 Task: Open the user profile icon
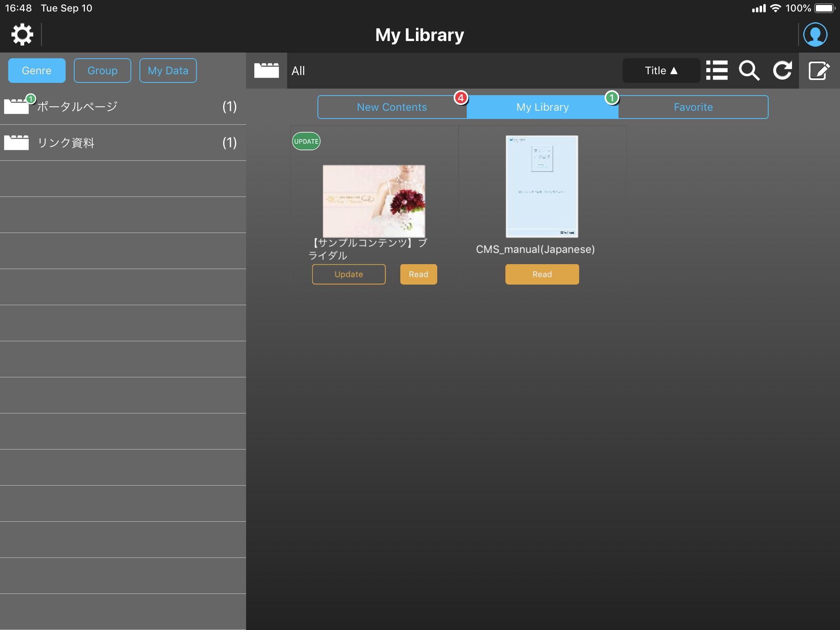pyautogui.click(x=815, y=34)
